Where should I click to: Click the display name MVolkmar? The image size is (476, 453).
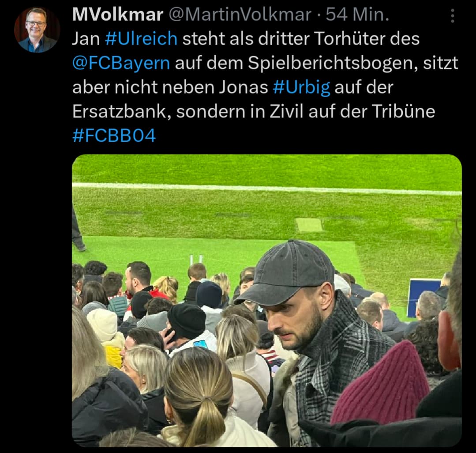[x=118, y=15]
